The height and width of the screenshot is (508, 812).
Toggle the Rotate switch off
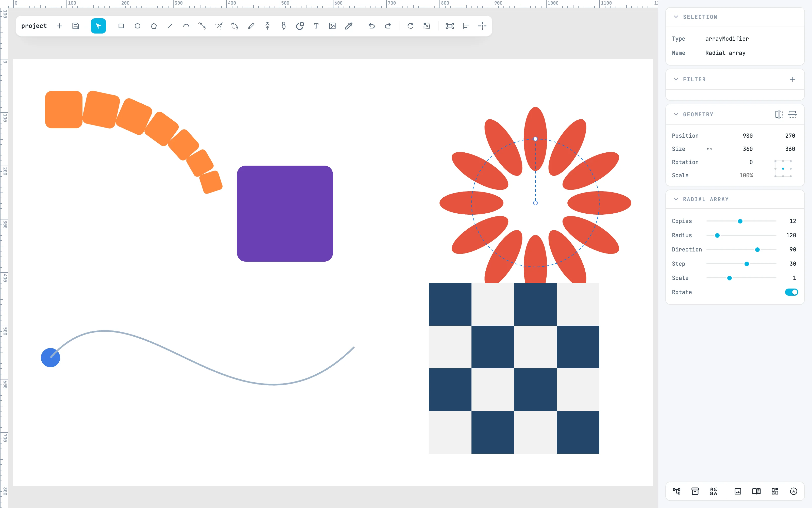[791, 292]
